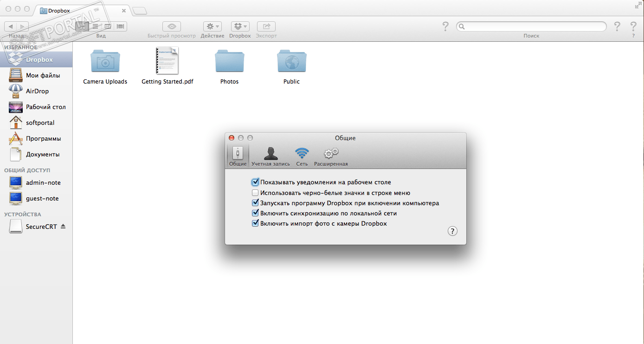
Task: Open Программы in the sidebar
Action: pyautogui.click(x=36, y=138)
